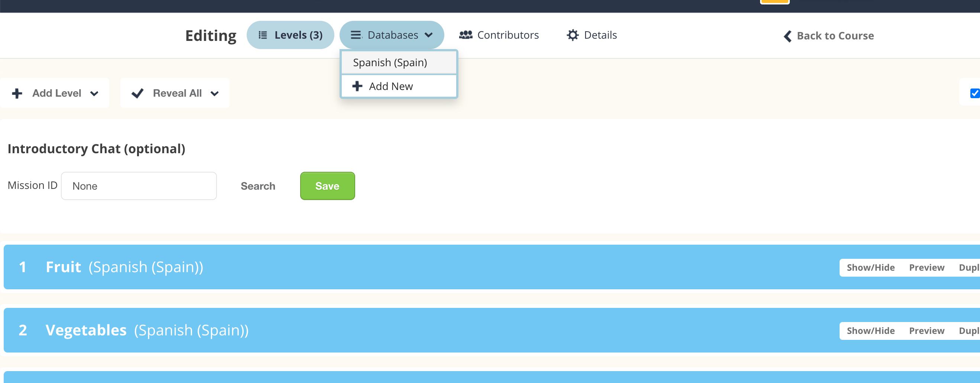
Task: Toggle the blue checkbox at right edge
Action: click(974, 93)
